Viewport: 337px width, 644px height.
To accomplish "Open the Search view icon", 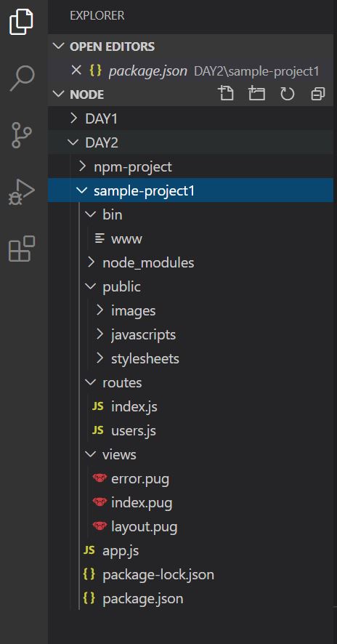I will (x=23, y=78).
